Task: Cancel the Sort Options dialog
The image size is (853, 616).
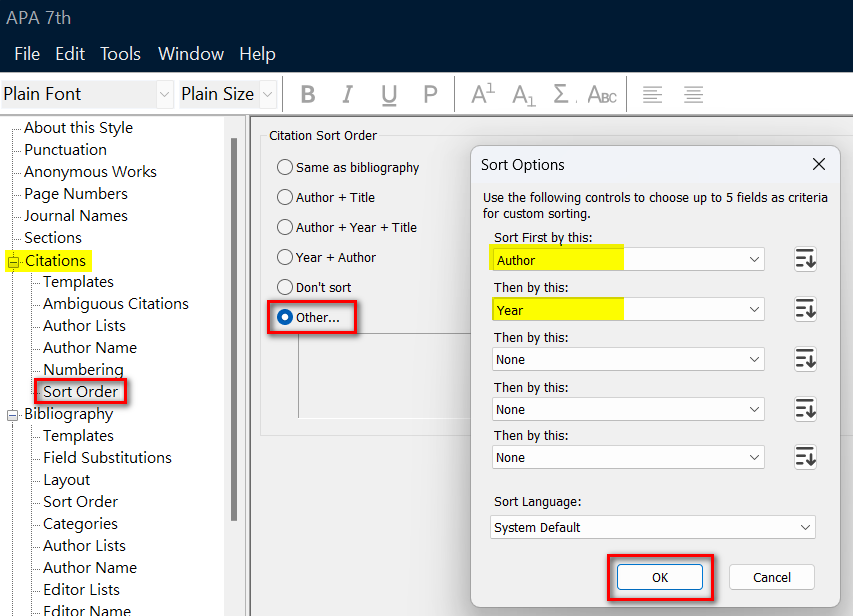Action: tap(771, 577)
